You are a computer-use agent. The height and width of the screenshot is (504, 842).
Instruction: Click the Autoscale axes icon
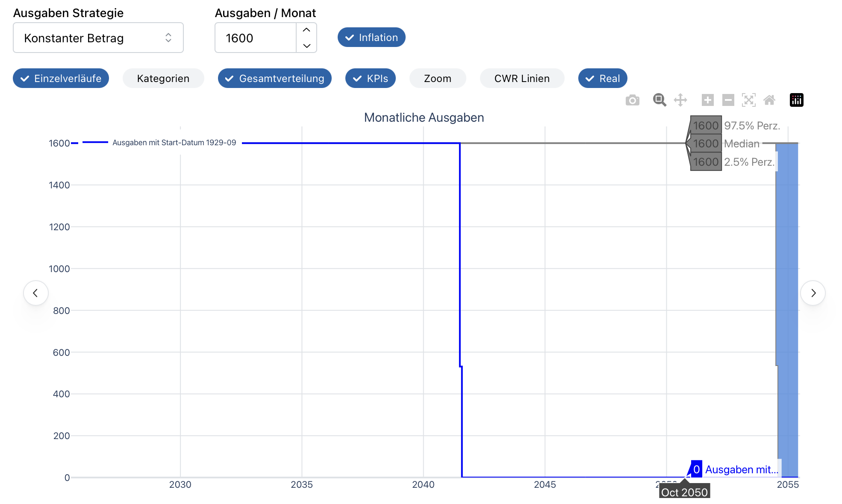tap(748, 100)
